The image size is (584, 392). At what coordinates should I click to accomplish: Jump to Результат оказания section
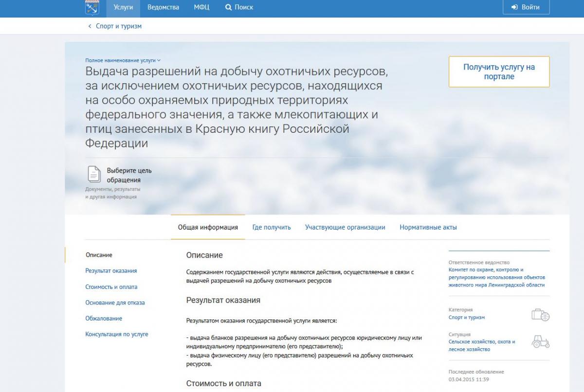(111, 271)
